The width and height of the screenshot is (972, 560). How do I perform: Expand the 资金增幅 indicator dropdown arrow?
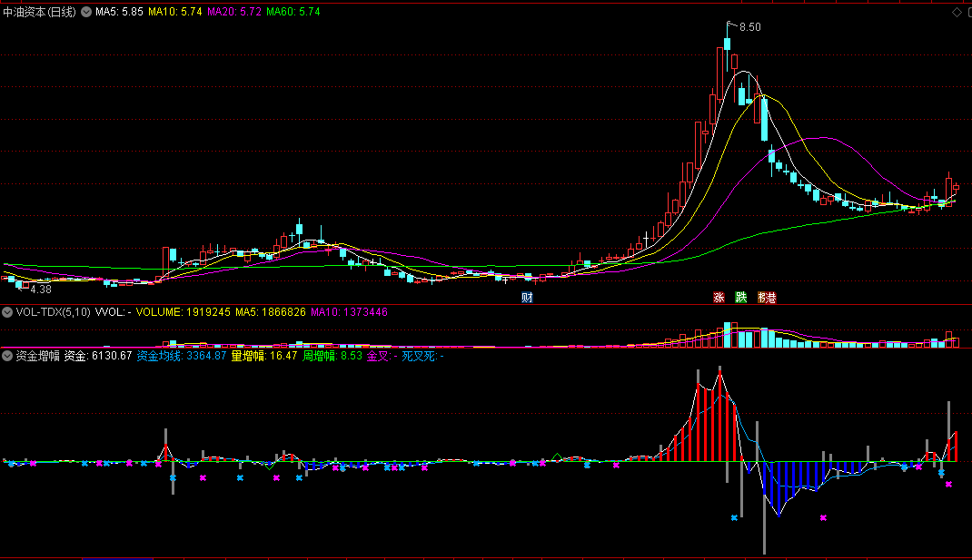coord(7,356)
